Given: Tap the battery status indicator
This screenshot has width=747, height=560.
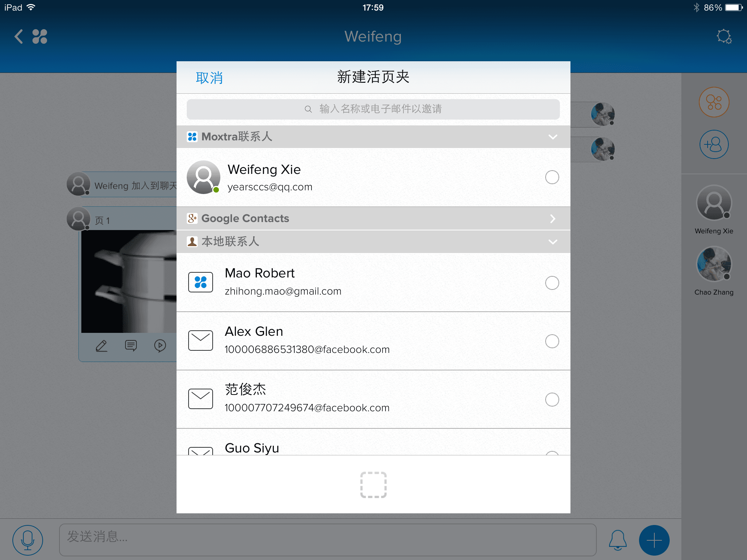Looking at the screenshot, I should pos(734,7).
